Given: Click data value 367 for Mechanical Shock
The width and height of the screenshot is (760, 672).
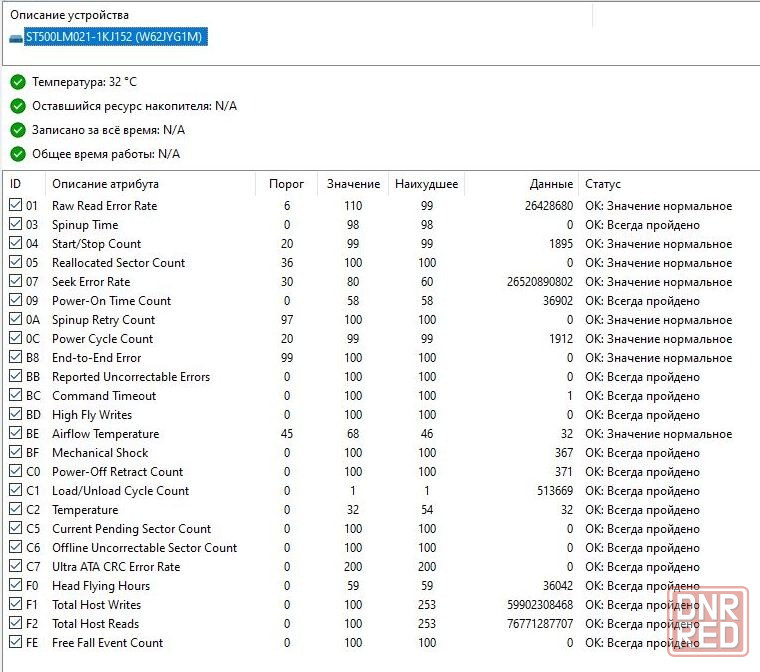Looking at the screenshot, I should (x=564, y=453).
